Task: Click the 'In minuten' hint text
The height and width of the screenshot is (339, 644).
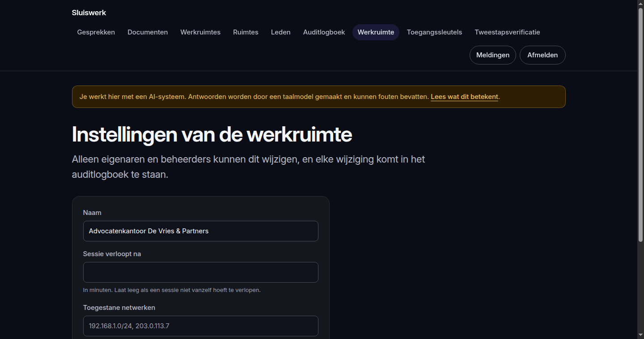Action: tap(172, 290)
